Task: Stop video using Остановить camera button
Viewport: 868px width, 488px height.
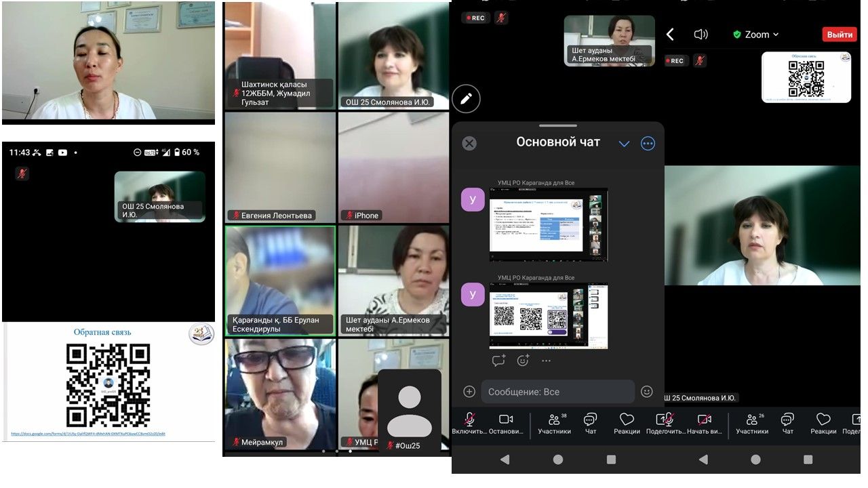Action: point(506,424)
